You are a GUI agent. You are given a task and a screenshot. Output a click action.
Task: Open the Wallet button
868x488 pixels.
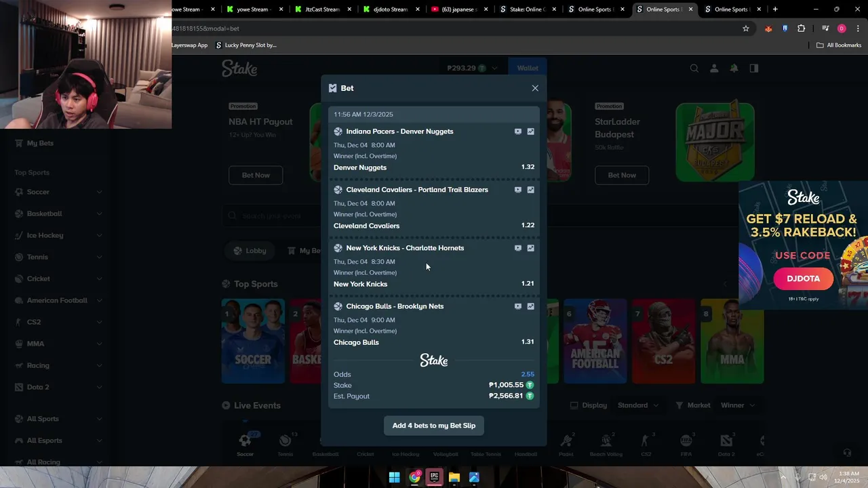(x=528, y=68)
